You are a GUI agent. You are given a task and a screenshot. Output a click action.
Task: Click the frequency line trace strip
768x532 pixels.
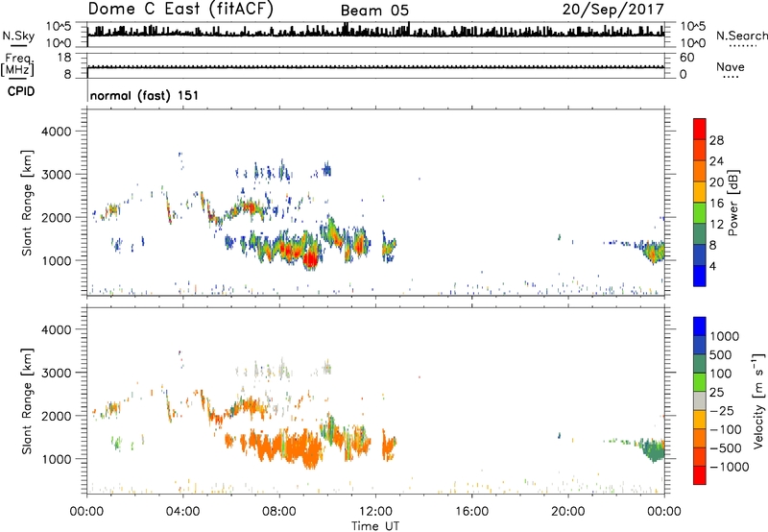click(x=375, y=66)
